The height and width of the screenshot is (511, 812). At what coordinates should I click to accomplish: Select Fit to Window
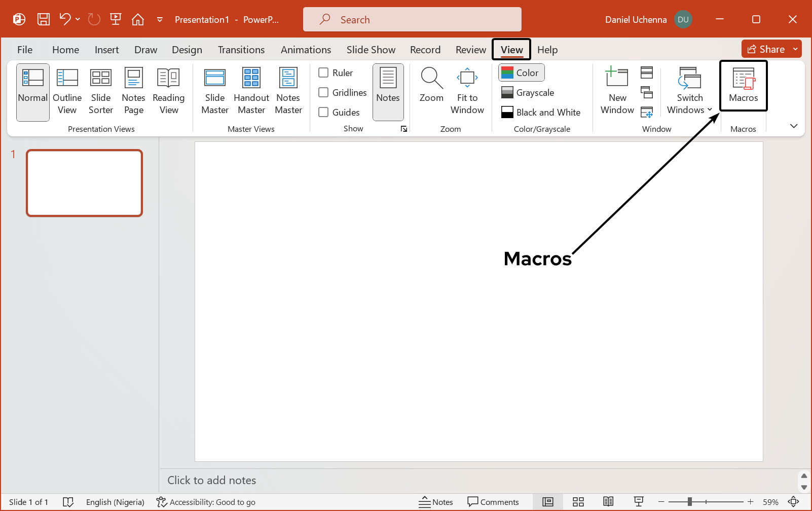[467, 91]
